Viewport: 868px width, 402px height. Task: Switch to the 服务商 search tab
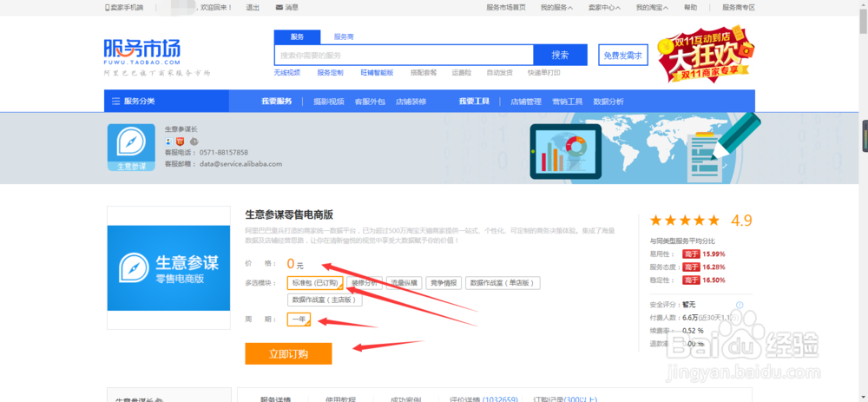pyautogui.click(x=343, y=36)
